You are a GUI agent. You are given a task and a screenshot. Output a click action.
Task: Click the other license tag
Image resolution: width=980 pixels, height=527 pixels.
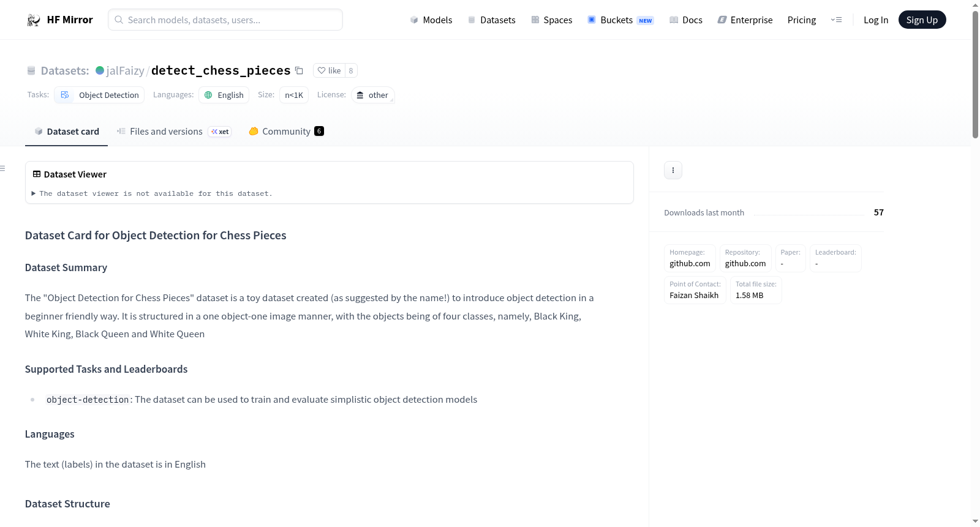click(x=372, y=95)
